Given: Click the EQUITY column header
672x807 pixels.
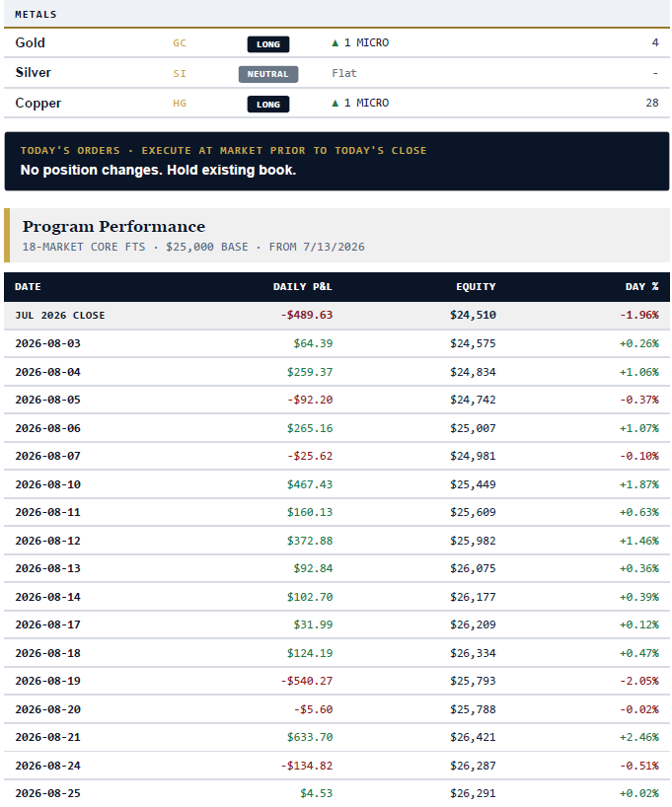Looking at the screenshot, I should (476, 287).
